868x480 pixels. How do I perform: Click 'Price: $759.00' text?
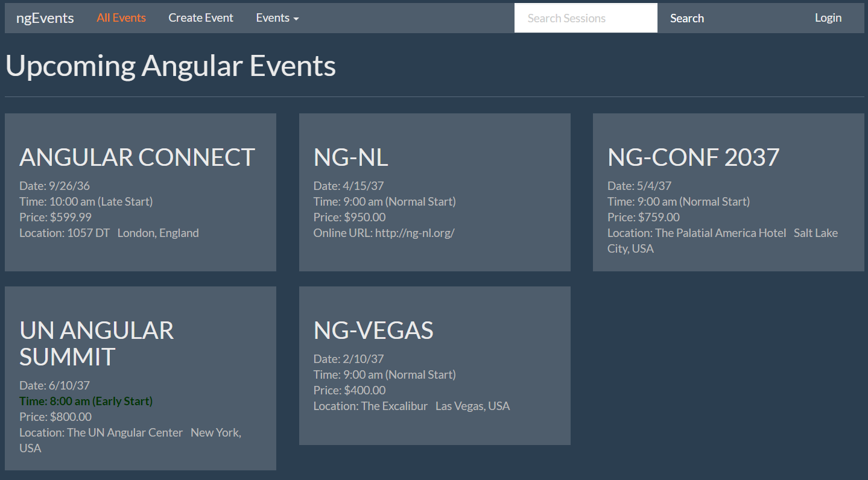click(644, 217)
